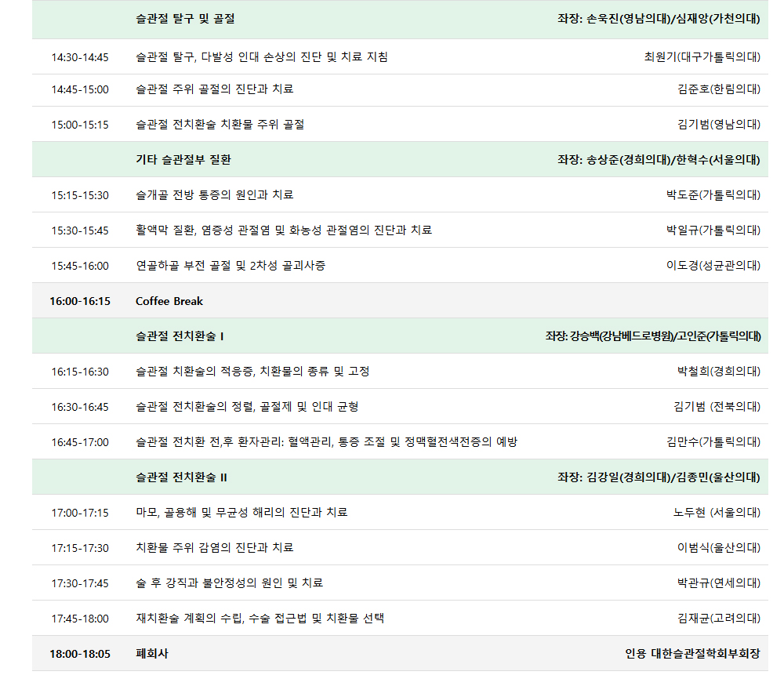Open the talk 치환물 주위 감염의 진단과 치료

coord(215,548)
